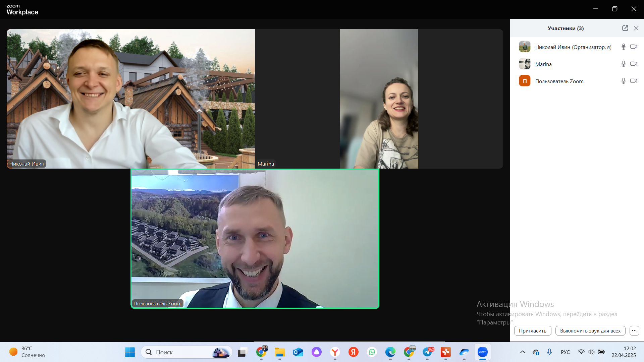This screenshot has height=362, width=644.
Task: Open Windows Start menu
Action: click(130, 352)
